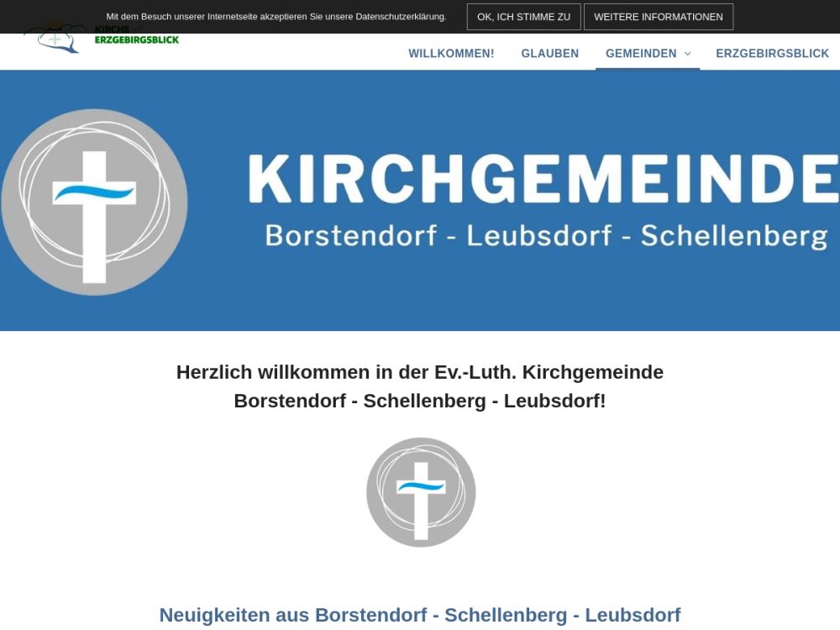This screenshot has width=840, height=630.
Task: Click the KIRCHGEMEINDE banner title
Action: 543,179
